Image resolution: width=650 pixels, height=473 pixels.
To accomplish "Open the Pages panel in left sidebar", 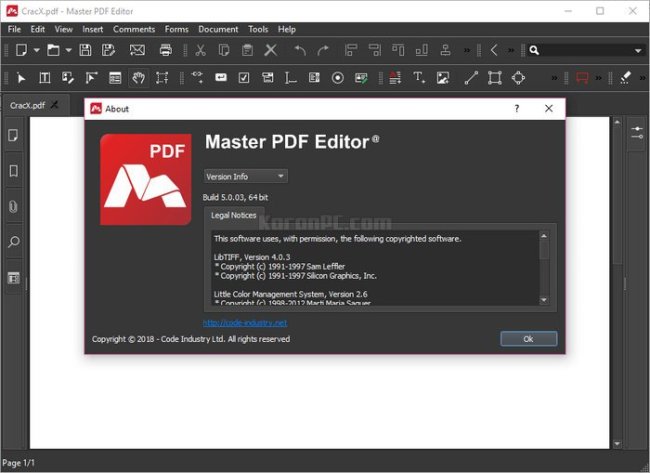I will pyautogui.click(x=13, y=135).
